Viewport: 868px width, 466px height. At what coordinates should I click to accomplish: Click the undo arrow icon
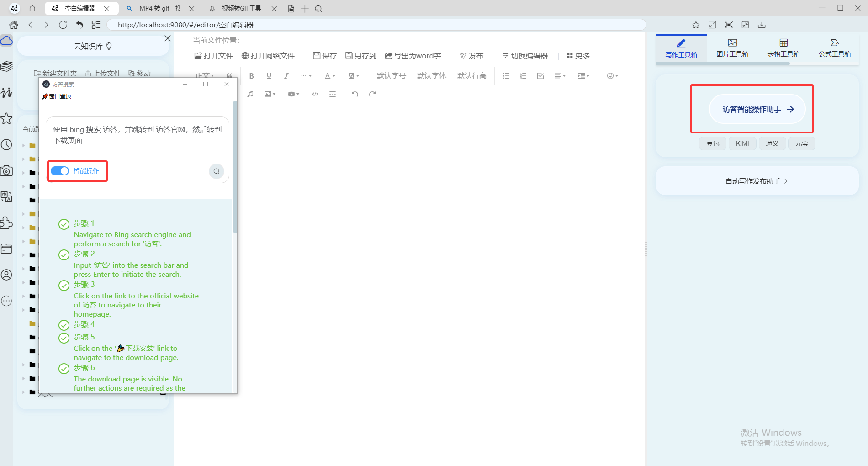pos(355,94)
